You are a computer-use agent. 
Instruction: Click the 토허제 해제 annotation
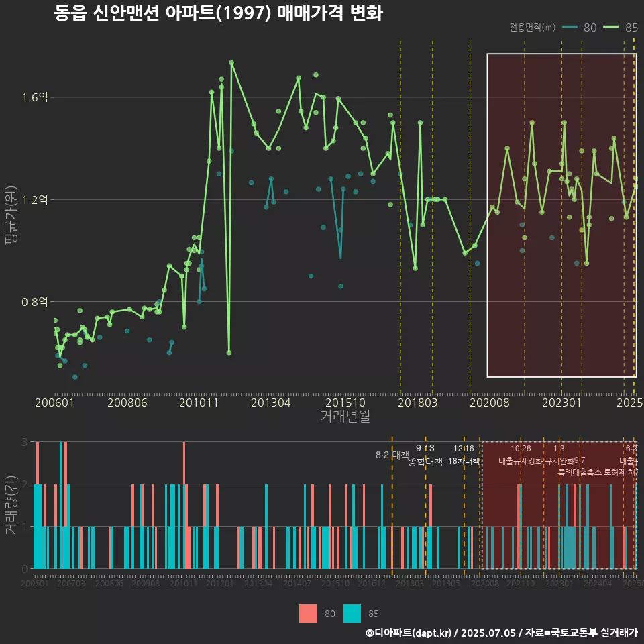[x=621, y=472]
